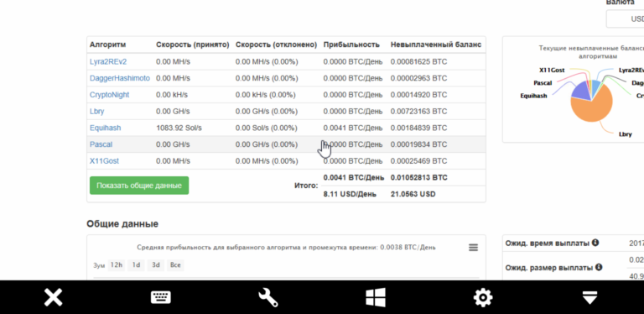
Task: Open the wrench tools icon
Action: [268, 297]
